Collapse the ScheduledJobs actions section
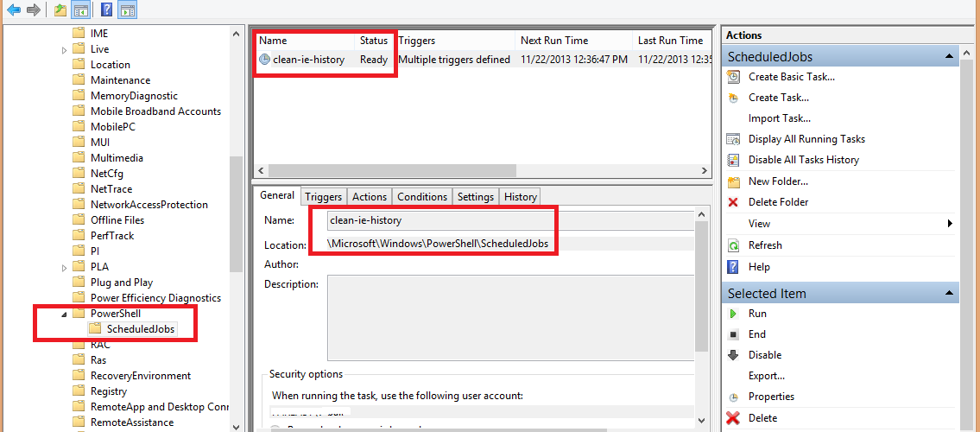Image resolution: width=980 pixels, height=432 pixels. pyautogui.click(x=951, y=57)
